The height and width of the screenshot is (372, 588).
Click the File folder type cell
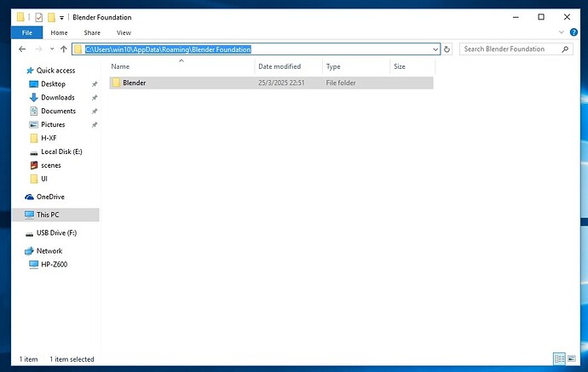pos(341,83)
